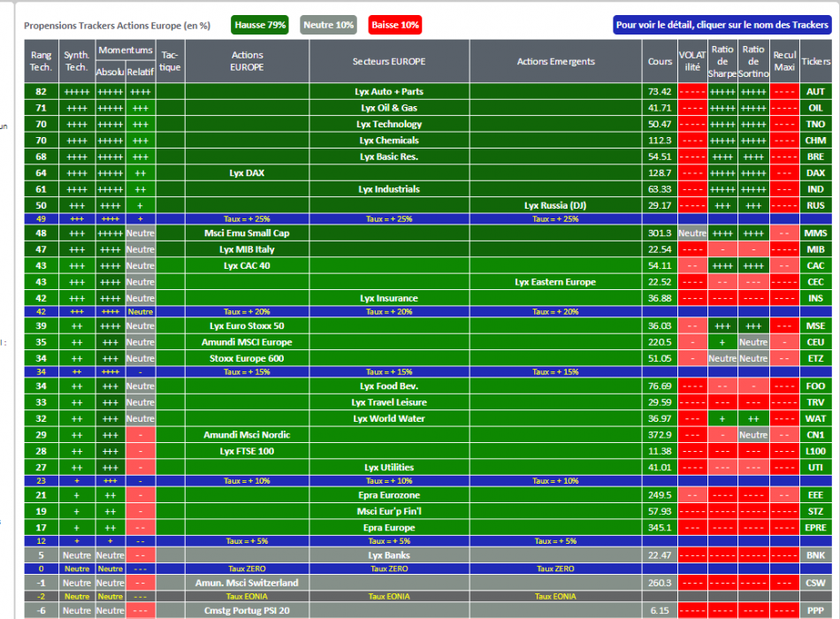Open the Lyx Travel Leisure tracker
840x619 pixels.
click(389, 402)
